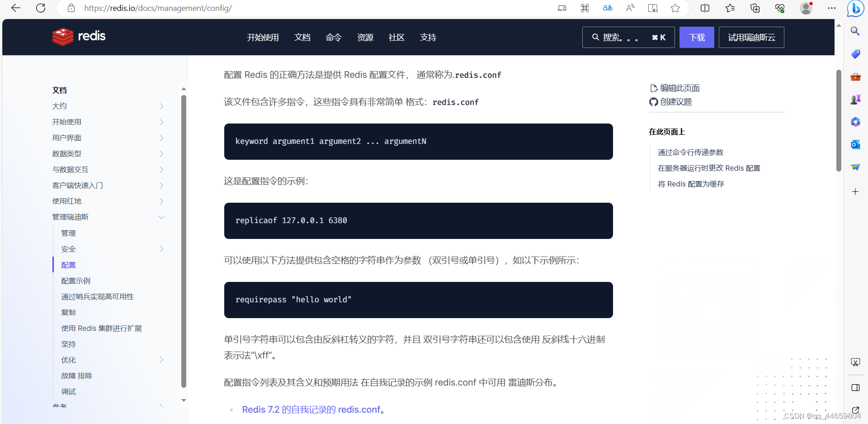Expand the 使用红地 section chevron
Viewport: 868px width, 424px height.
point(161,201)
